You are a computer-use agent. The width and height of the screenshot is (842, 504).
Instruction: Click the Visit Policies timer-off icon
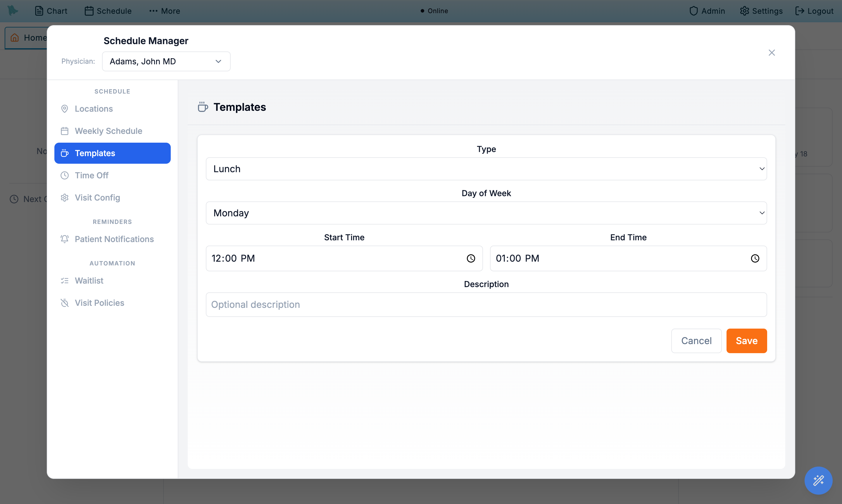tap(65, 303)
